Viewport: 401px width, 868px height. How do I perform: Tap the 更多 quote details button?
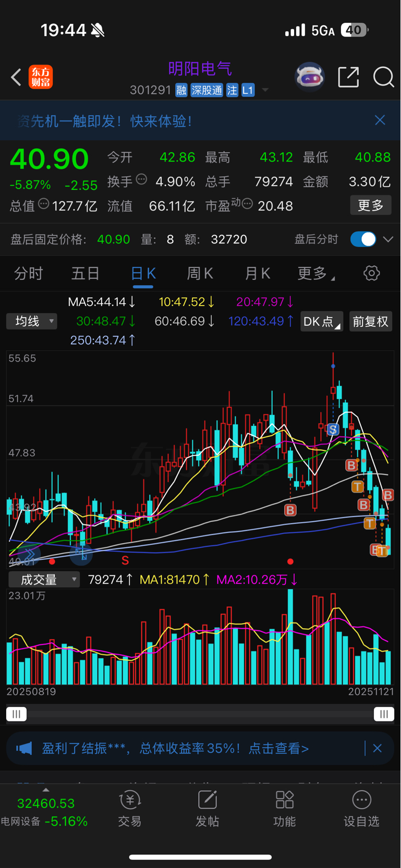(x=371, y=205)
